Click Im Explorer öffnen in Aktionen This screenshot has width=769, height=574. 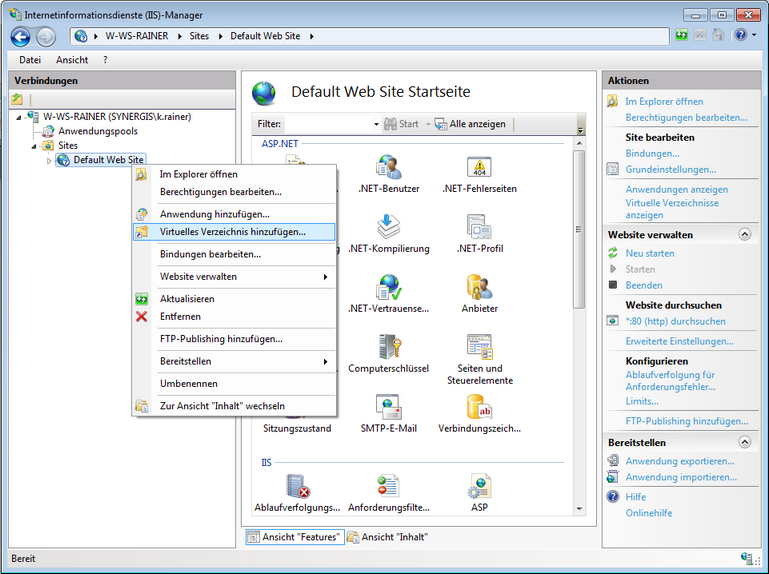(x=664, y=102)
